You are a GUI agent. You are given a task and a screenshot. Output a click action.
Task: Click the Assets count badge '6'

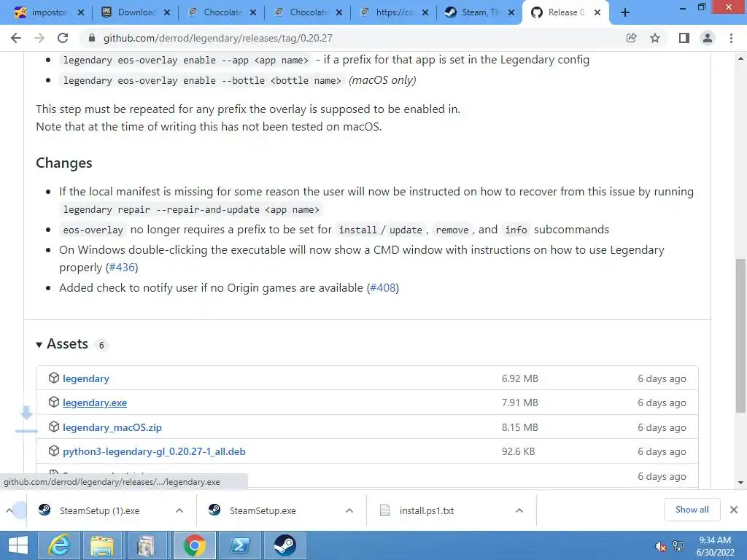101,345
